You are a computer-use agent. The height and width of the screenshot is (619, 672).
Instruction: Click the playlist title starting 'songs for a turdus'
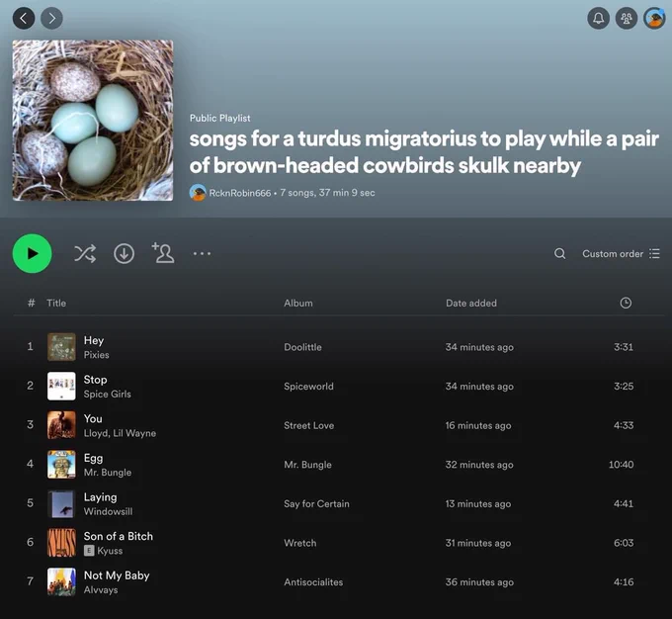point(424,152)
